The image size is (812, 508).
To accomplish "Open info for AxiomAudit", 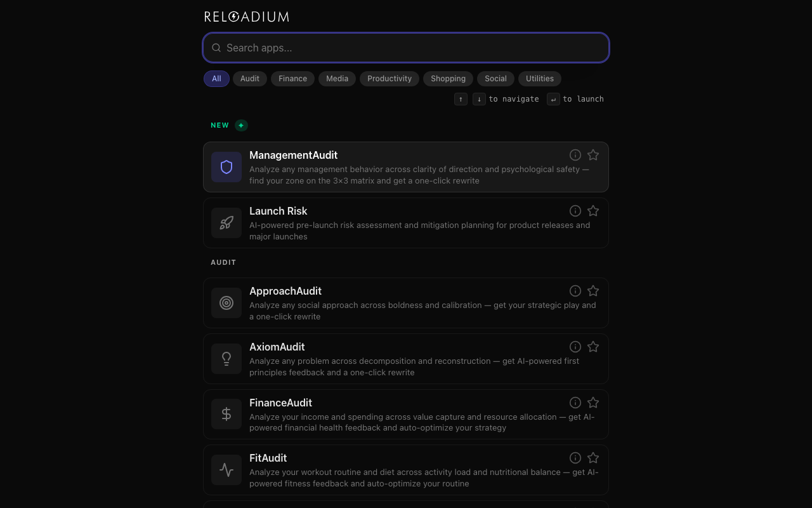I will pyautogui.click(x=575, y=346).
